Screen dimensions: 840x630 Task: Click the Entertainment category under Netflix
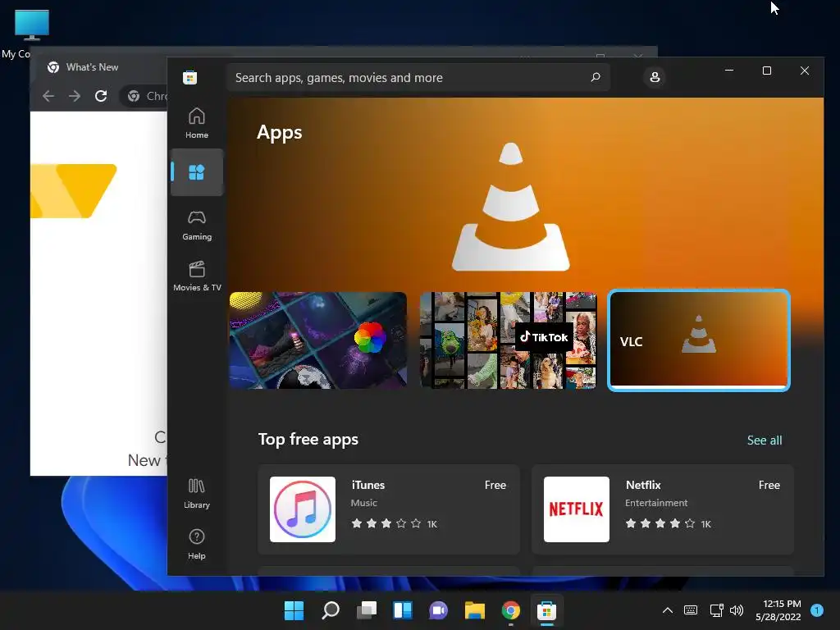pos(655,503)
